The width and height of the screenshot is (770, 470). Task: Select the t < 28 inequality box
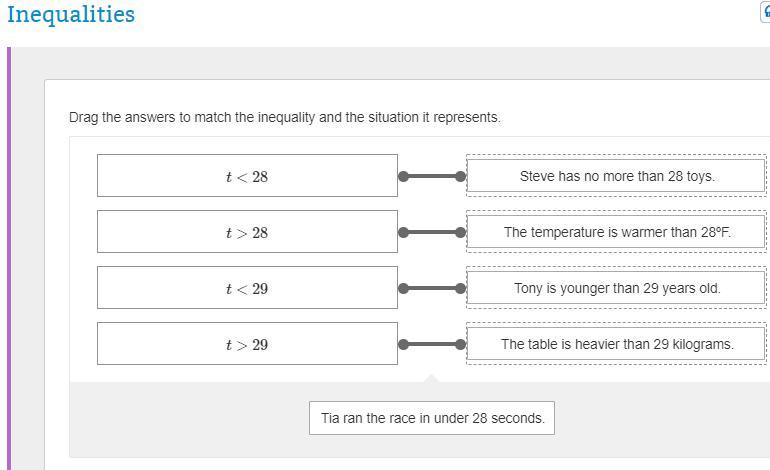[x=247, y=176]
